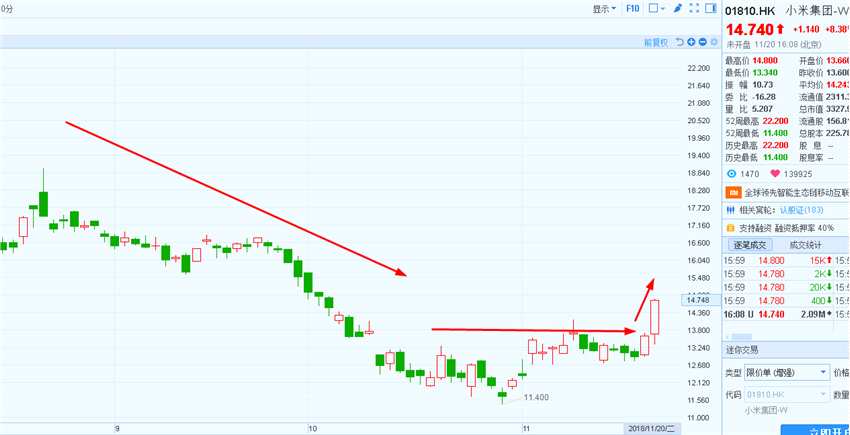Click the 14.740 current price

coord(750,29)
